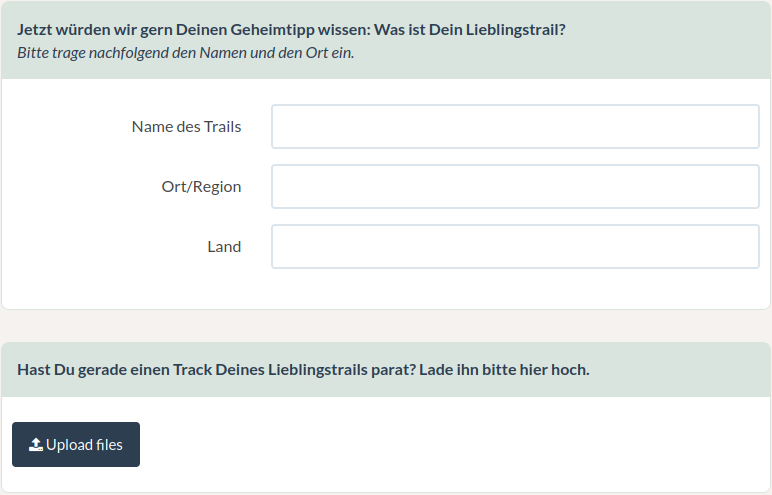The image size is (772, 495).
Task: Select the Land input box
Action: coord(515,247)
